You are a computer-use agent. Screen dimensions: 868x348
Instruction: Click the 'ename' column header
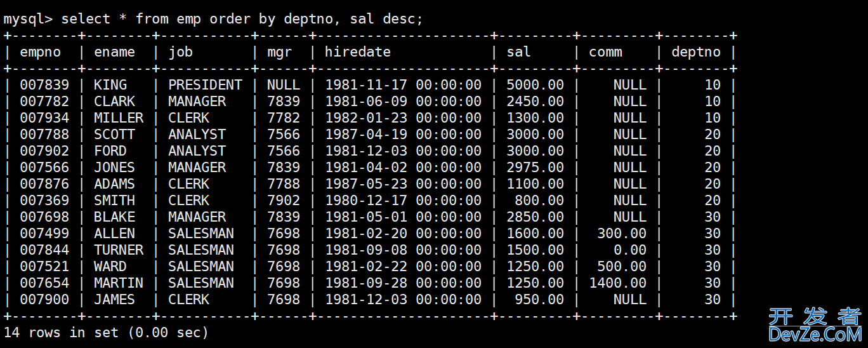(114, 52)
